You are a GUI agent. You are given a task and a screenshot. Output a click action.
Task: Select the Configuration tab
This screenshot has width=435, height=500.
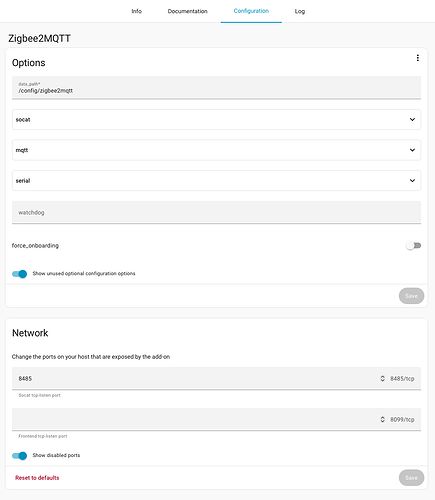(251, 11)
